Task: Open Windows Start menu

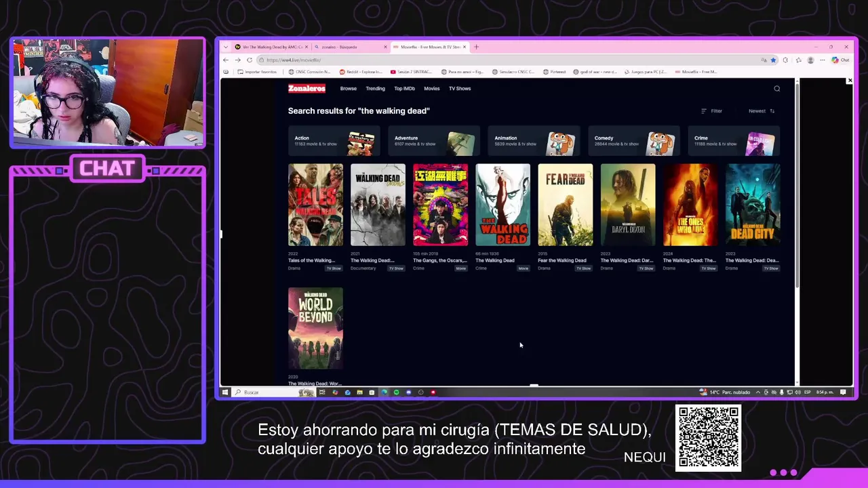Action: pyautogui.click(x=225, y=392)
